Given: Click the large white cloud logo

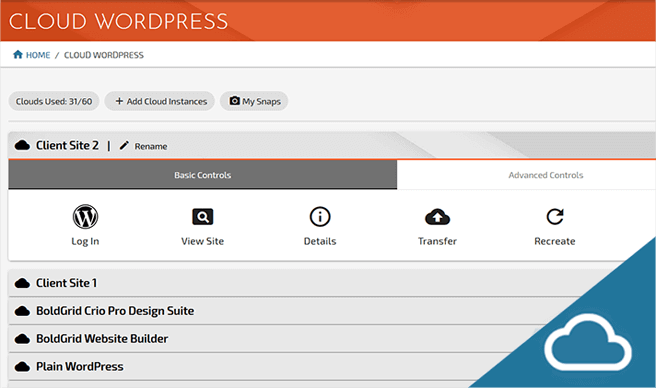Looking at the screenshot, I should 588,342.
